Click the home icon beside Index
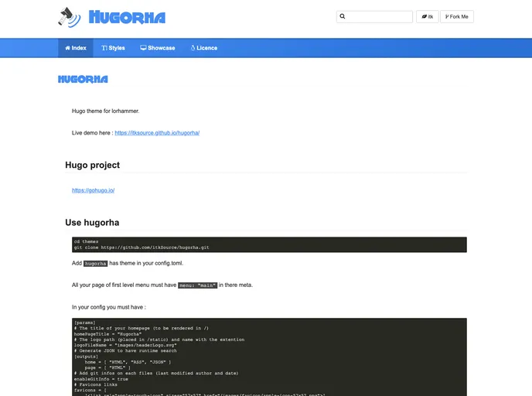Screen dimensions: 532x396 pyautogui.click(x=67, y=48)
